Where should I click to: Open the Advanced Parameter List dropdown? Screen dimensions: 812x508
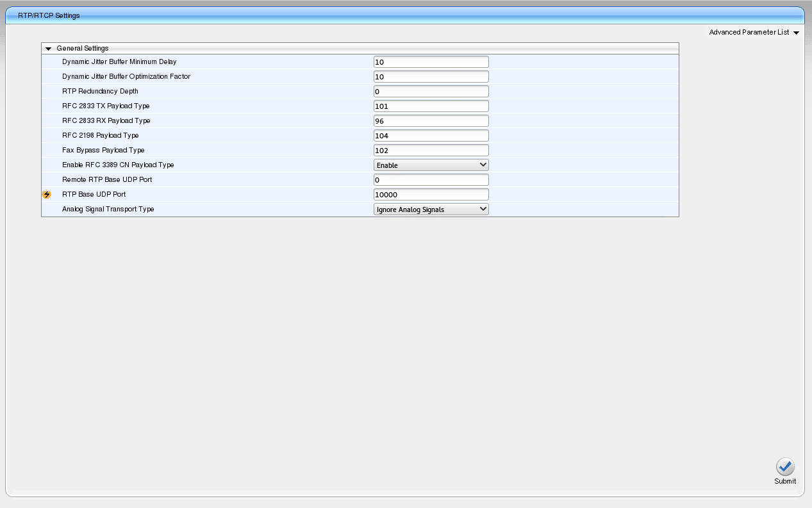click(x=754, y=32)
